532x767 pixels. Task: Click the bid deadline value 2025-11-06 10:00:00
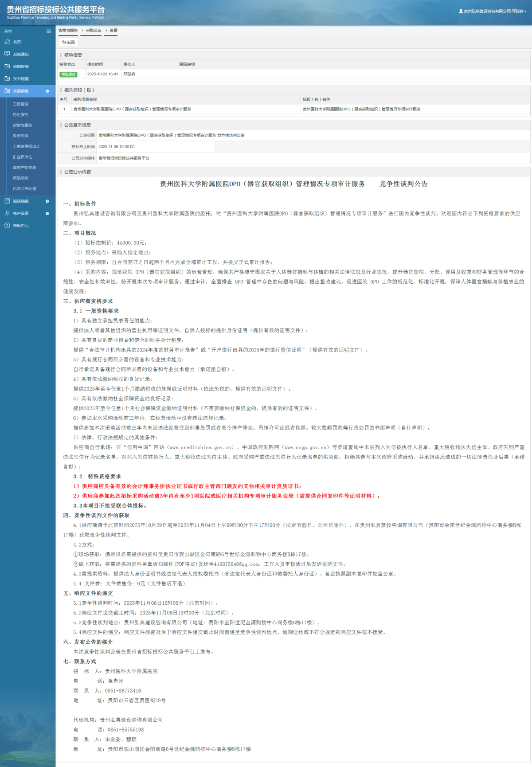pyautogui.click(x=117, y=147)
